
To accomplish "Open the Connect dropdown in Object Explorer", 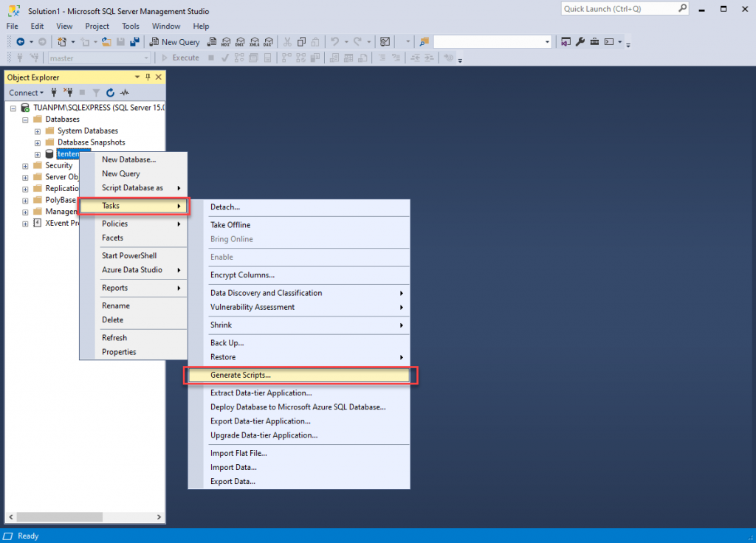I will point(26,92).
